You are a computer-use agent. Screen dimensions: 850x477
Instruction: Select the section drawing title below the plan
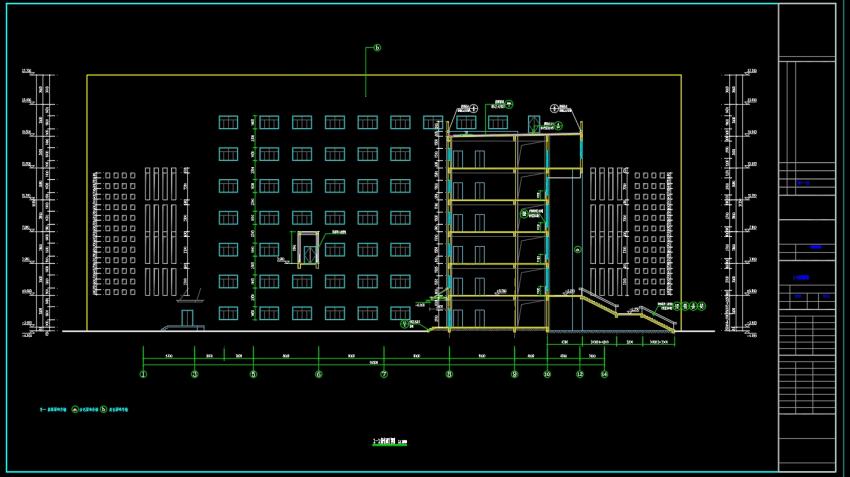[390, 442]
